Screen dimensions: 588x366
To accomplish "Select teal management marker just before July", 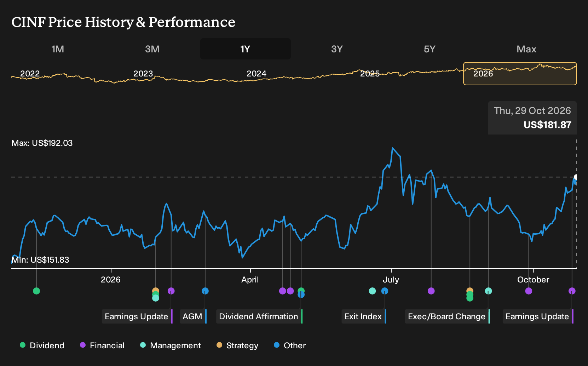I will coord(372,291).
